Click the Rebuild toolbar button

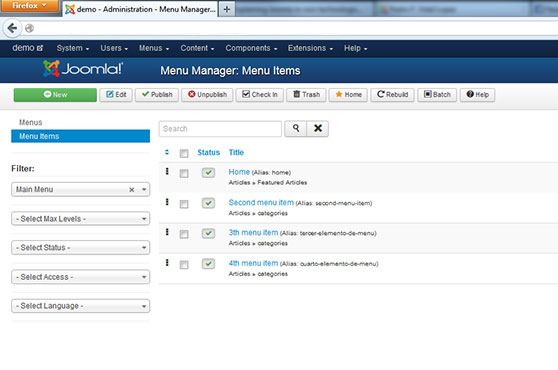(x=392, y=95)
